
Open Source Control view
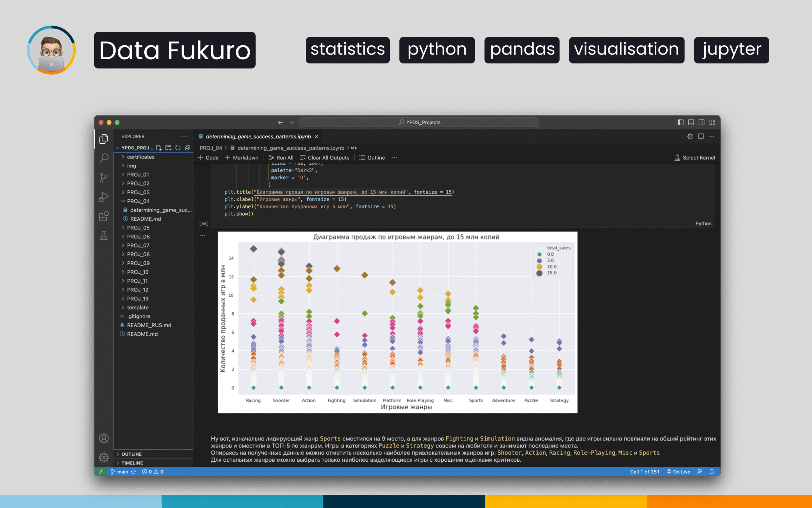tap(104, 177)
